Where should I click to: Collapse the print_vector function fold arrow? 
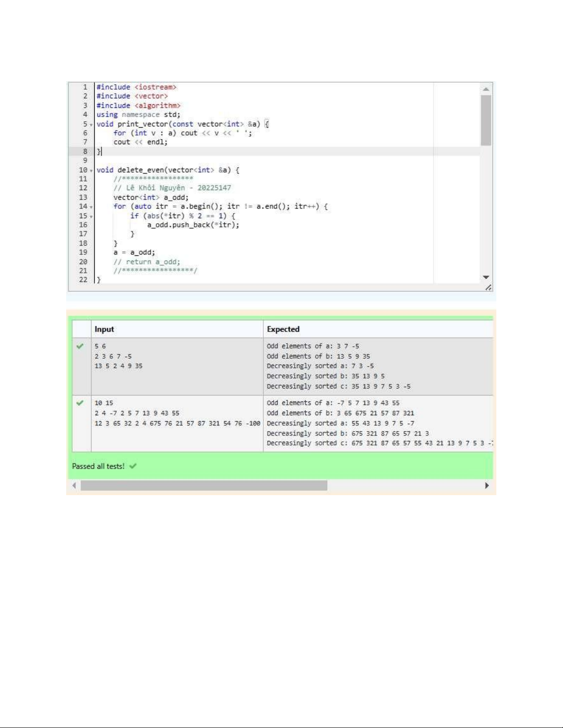click(x=91, y=124)
